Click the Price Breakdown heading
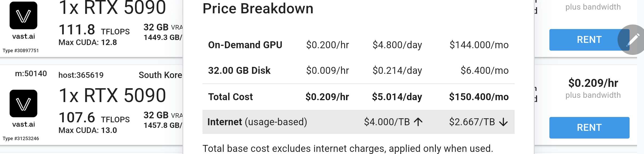This screenshot has width=644, height=154. [x=258, y=9]
